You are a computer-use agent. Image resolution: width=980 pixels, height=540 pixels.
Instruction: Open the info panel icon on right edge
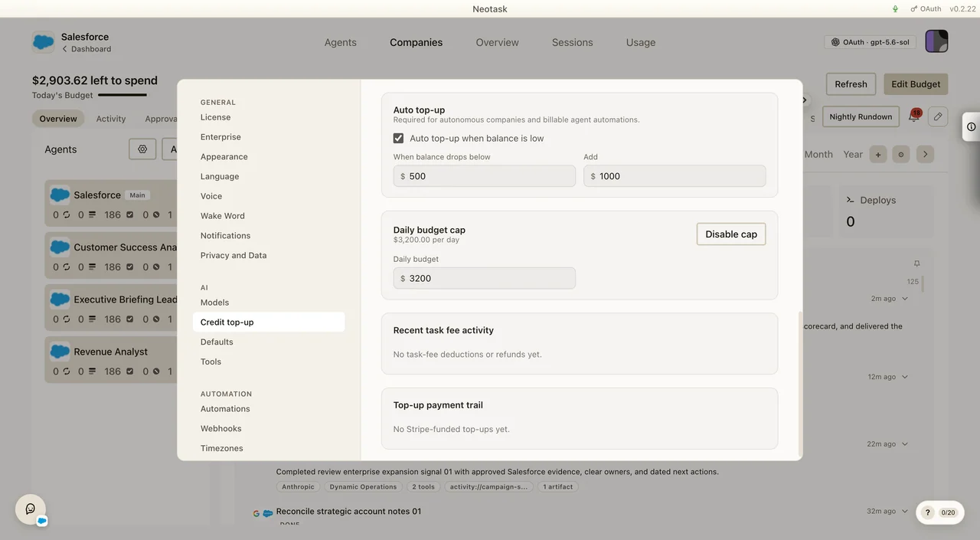(x=971, y=126)
